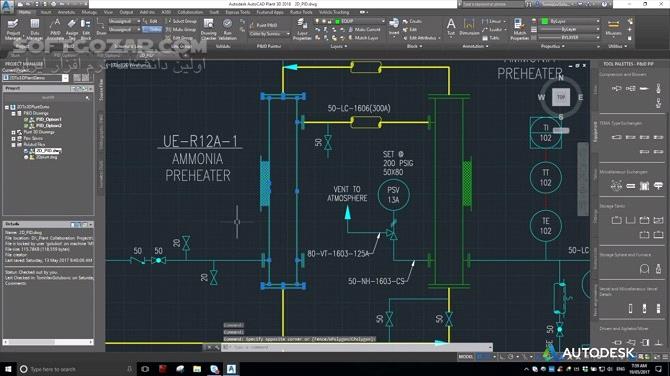Image resolution: width=670 pixels, height=376 pixels.
Task: Click the green ByLayer color swatch
Action: tap(544, 21)
